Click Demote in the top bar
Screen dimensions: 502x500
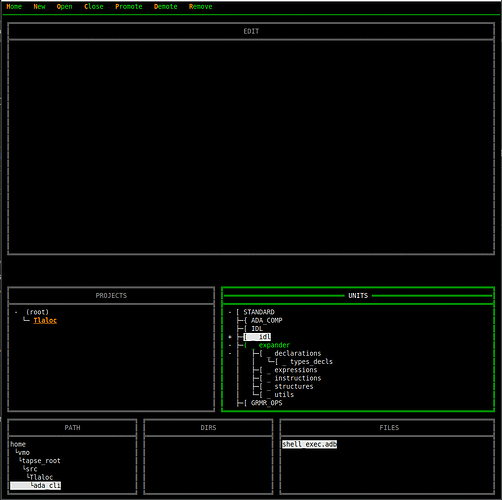coord(166,6)
